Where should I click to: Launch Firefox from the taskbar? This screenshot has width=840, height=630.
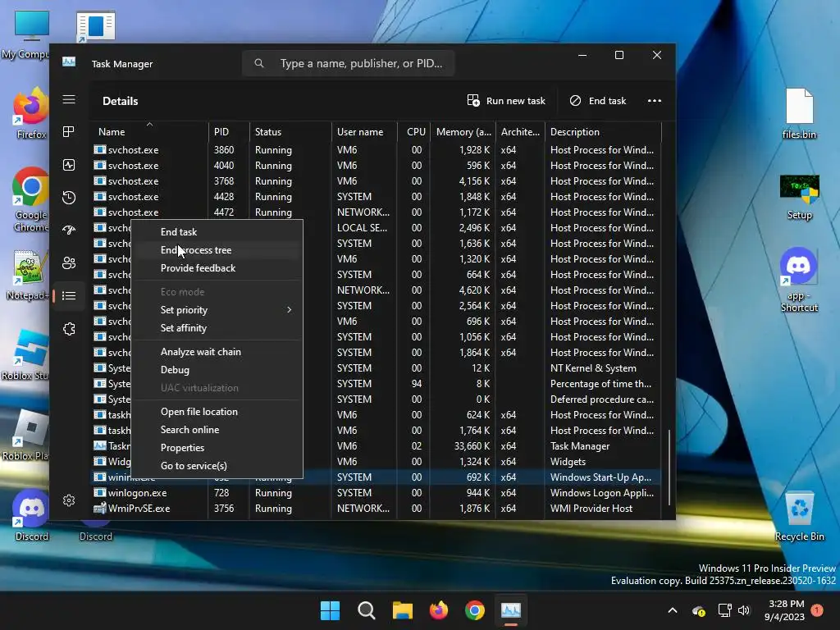(x=439, y=610)
